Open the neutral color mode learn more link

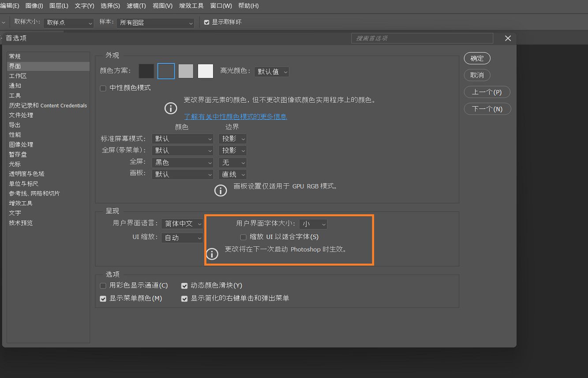tap(236, 116)
